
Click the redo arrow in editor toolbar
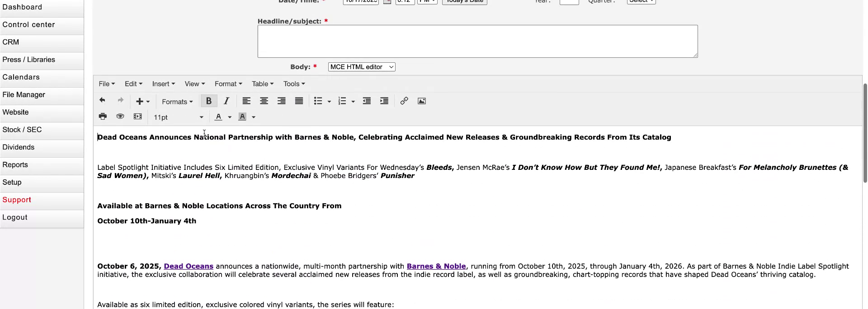point(120,101)
